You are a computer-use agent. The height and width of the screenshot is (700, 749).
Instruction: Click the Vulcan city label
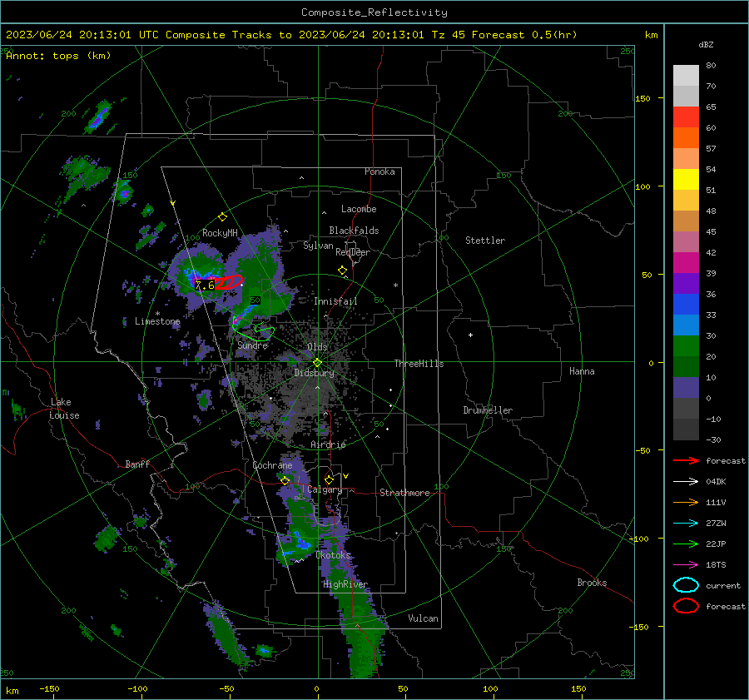point(423,618)
